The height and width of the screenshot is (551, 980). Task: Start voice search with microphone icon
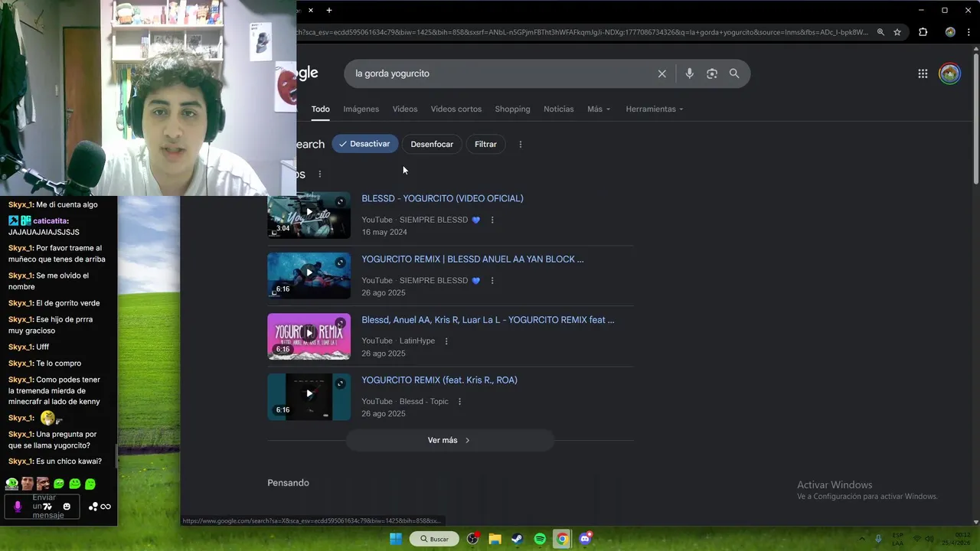pyautogui.click(x=689, y=73)
